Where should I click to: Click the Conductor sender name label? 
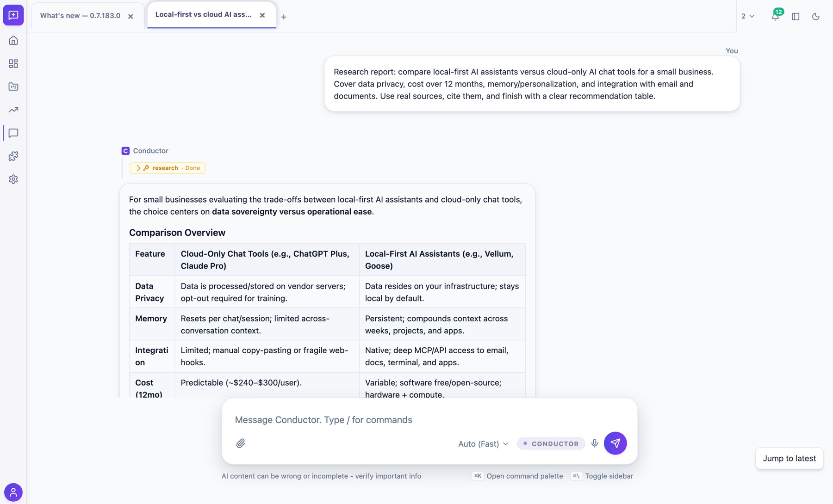pyautogui.click(x=150, y=151)
